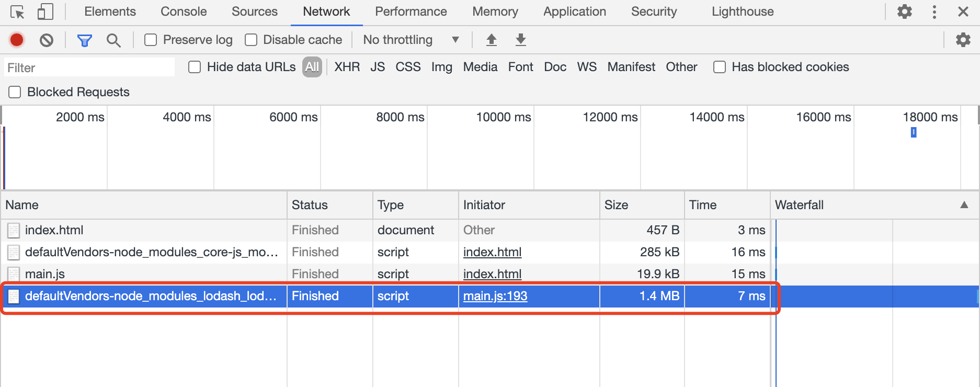This screenshot has width=980, height=387.
Task: Click the Filter text input
Action: tap(89, 67)
